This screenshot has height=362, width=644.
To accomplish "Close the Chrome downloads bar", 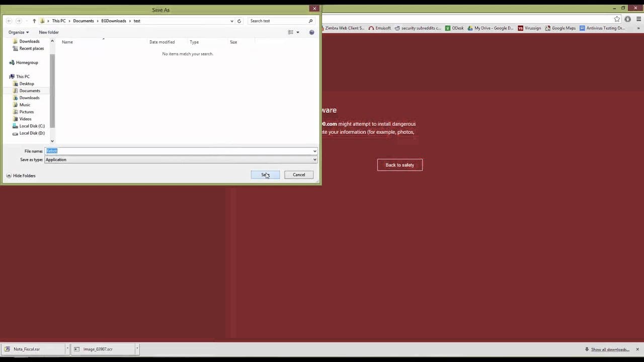I will point(637,349).
